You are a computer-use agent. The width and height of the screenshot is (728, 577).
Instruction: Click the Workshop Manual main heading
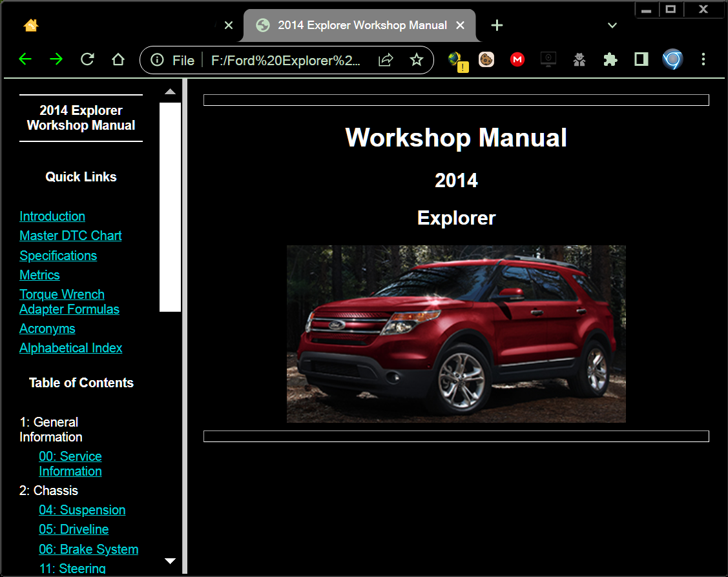pyautogui.click(x=456, y=137)
